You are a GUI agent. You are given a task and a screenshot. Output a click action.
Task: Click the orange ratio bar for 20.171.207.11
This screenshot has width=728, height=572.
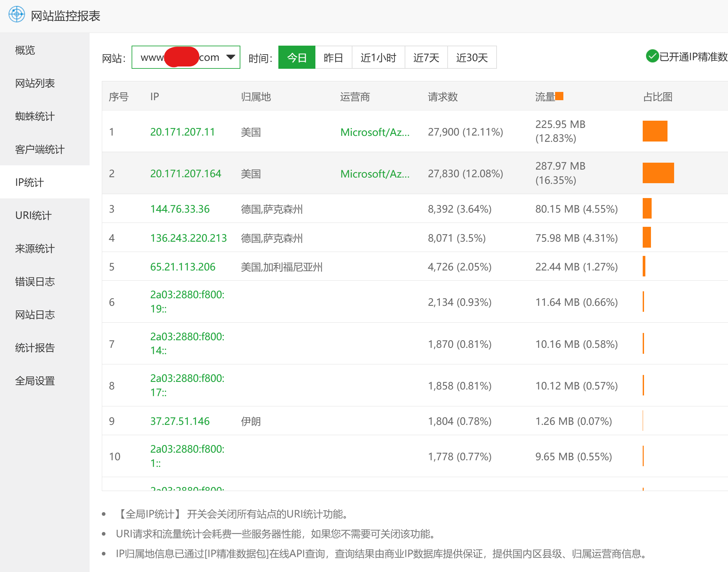655,131
